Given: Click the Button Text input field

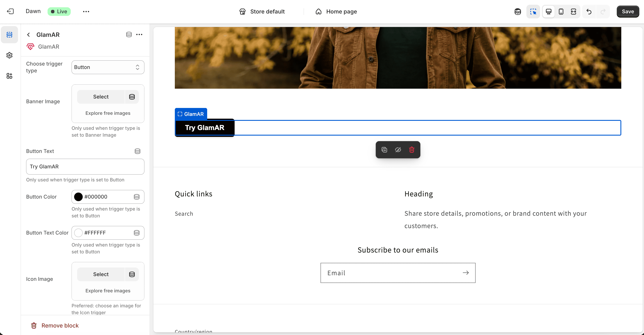Looking at the screenshot, I should (85, 167).
